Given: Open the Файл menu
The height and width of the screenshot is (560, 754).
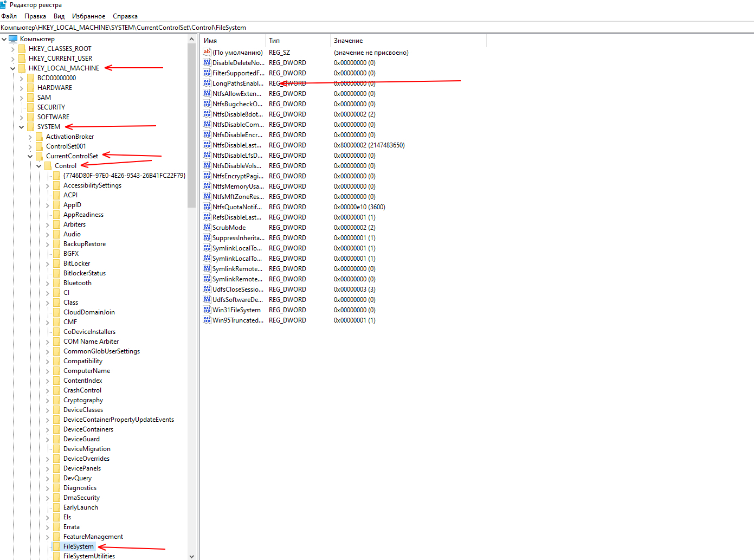Looking at the screenshot, I should coord(9,16).
